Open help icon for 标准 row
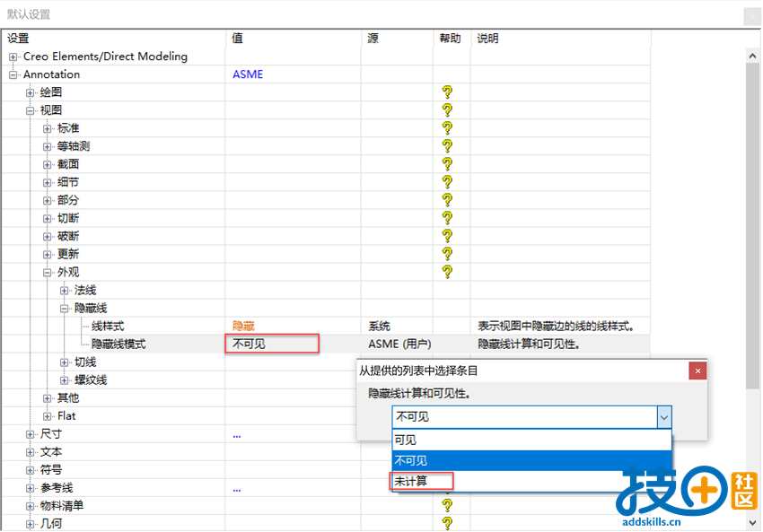This screenshot has height=532, width=763. (x=447, y=128)
